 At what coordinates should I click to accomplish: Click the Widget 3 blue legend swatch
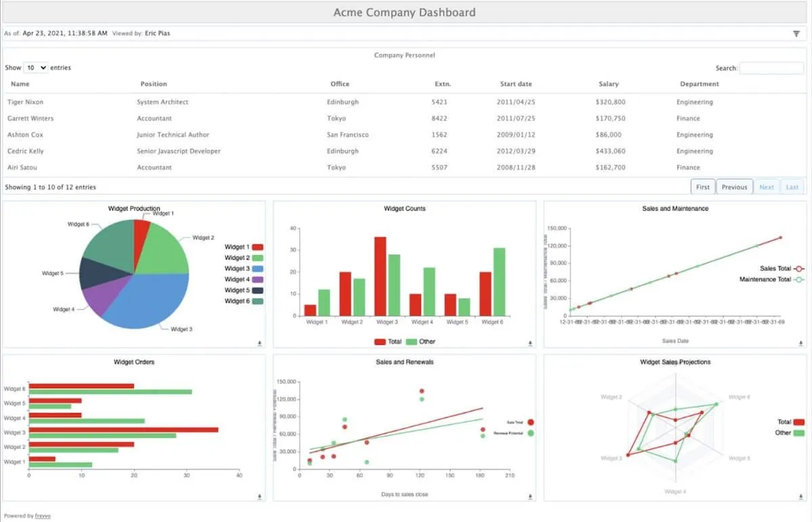pos(258,269)
